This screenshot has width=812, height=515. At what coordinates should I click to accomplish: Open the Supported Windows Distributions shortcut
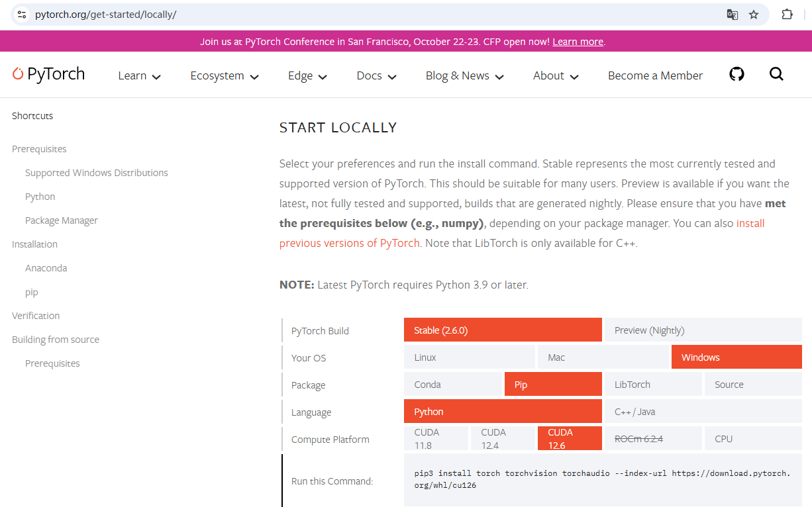click(97, 173)
